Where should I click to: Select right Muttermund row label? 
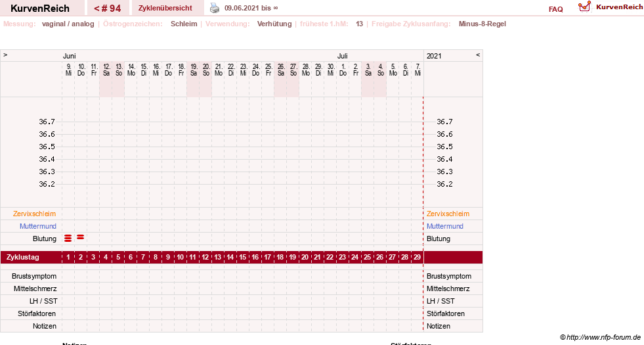point(445,226)
